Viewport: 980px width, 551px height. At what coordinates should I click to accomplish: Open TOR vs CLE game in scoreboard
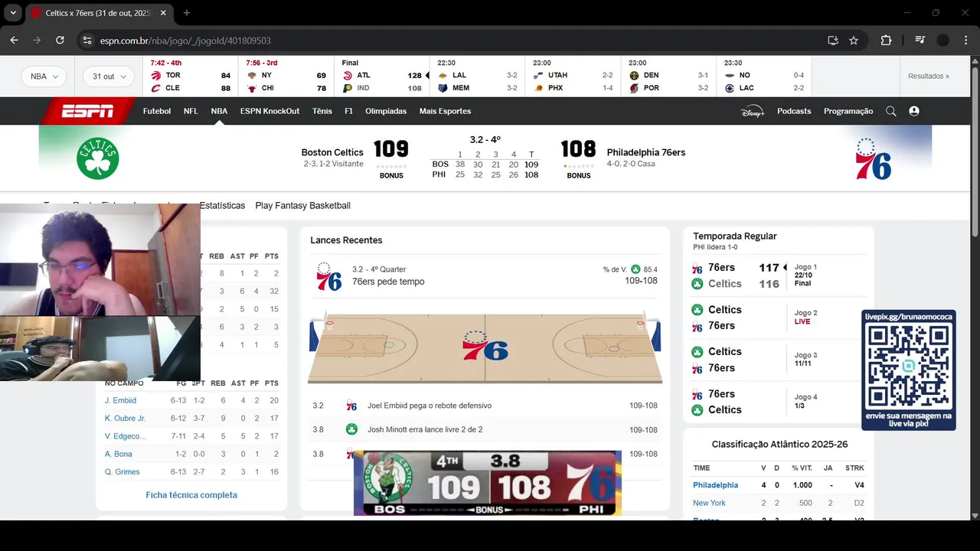191,76
